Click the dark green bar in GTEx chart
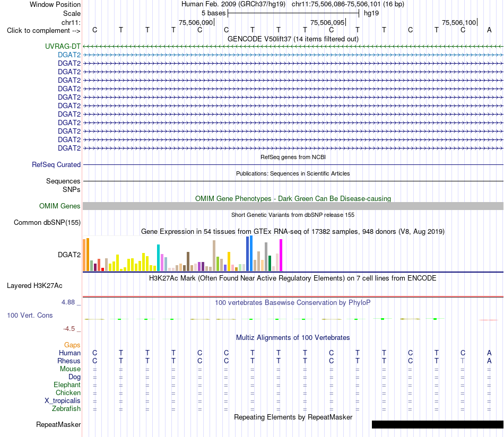The image size is (504, 437). pyautogui.click(x=270, y=263)
